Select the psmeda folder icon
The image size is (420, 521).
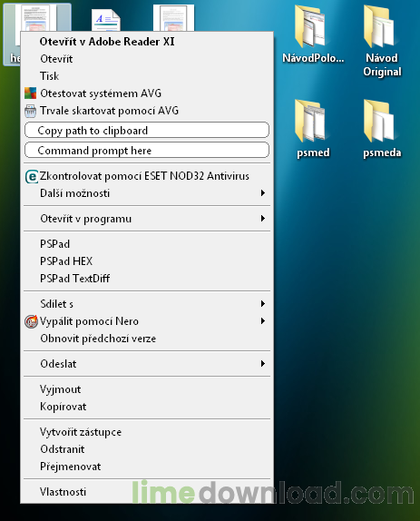point(380,122)
